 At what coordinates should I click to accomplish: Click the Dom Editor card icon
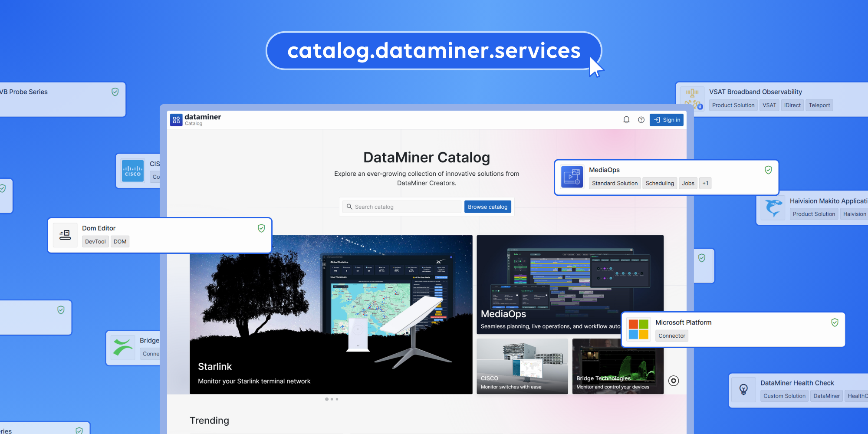coord(65,235)
